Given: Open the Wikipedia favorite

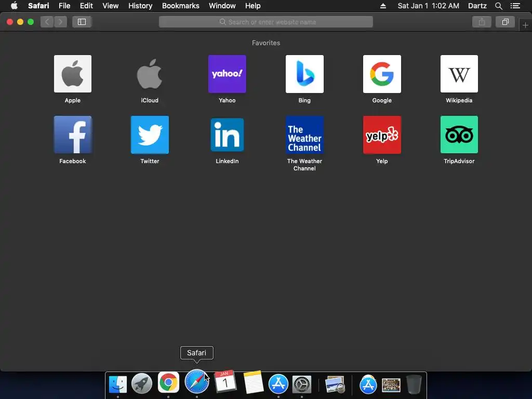Looking at the screenshot, I should tap(459, 74).
